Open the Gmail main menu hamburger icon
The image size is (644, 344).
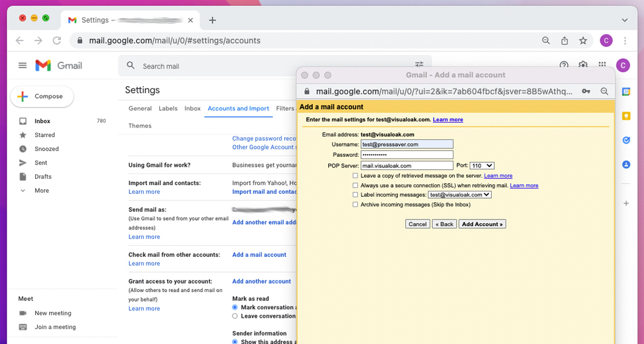click(23, 66)
